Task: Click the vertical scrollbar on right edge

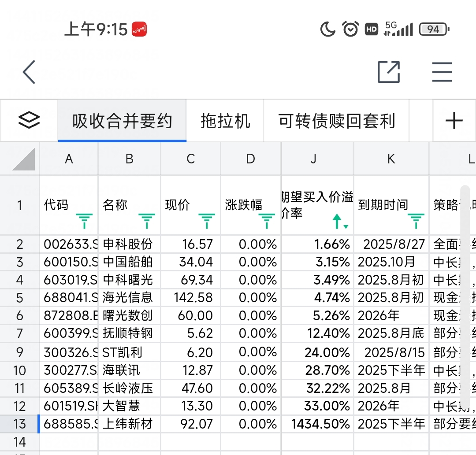Action: tap(465, 264)
